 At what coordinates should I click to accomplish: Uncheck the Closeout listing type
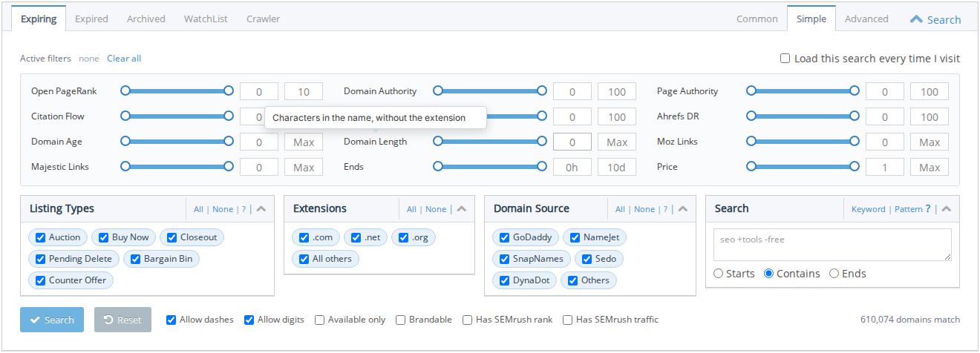172,237
